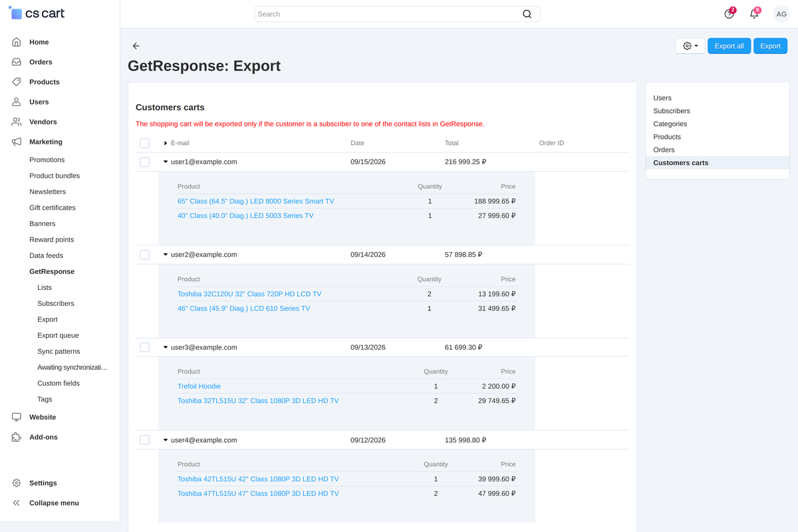The image size is (798, 532).
Task: Open Product bundles in sidebar
Action: (x=55, y=176)
